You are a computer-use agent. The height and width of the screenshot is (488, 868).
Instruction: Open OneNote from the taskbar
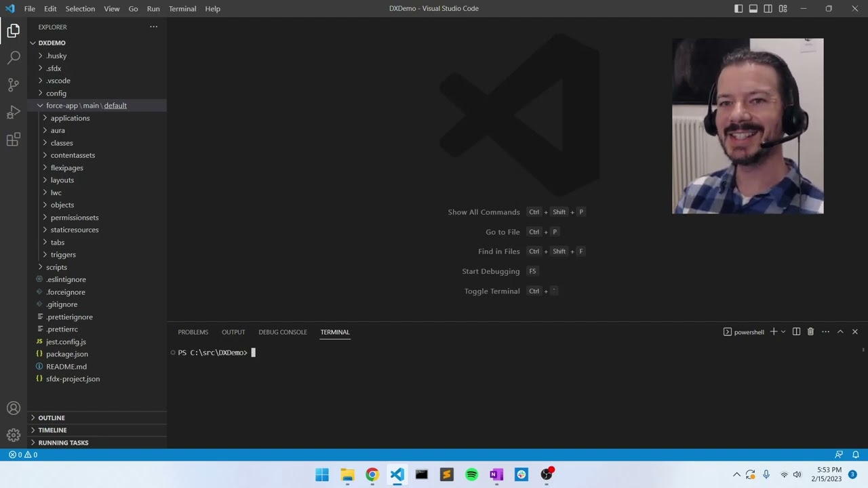496,474
